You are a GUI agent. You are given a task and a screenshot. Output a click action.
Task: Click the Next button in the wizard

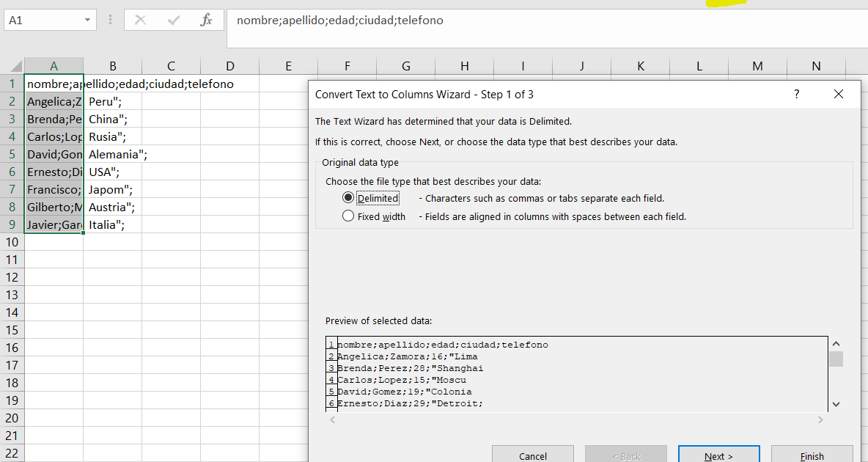coord(718,455)
